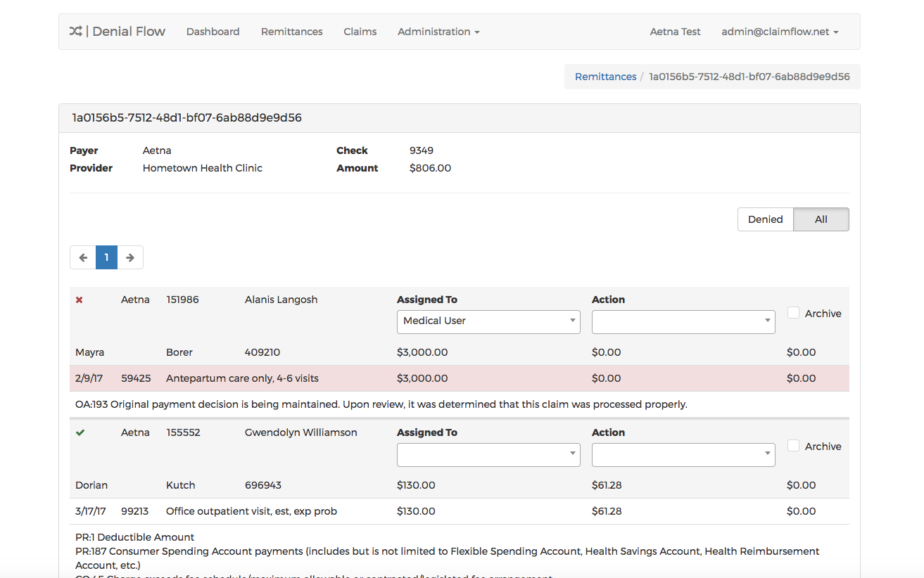Open admin@claimflow.net account menu
This screenshot has width=924, height=578.
780,32
